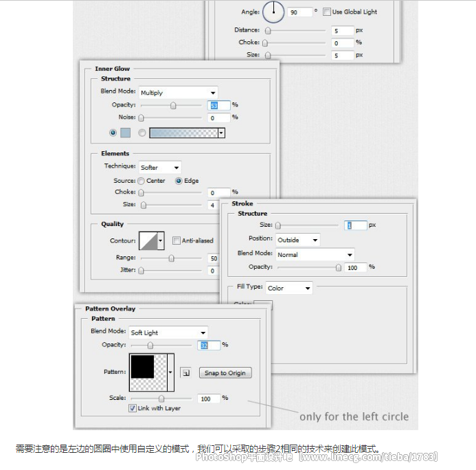Click the Pattern preview thumbnail

(148, 372)
